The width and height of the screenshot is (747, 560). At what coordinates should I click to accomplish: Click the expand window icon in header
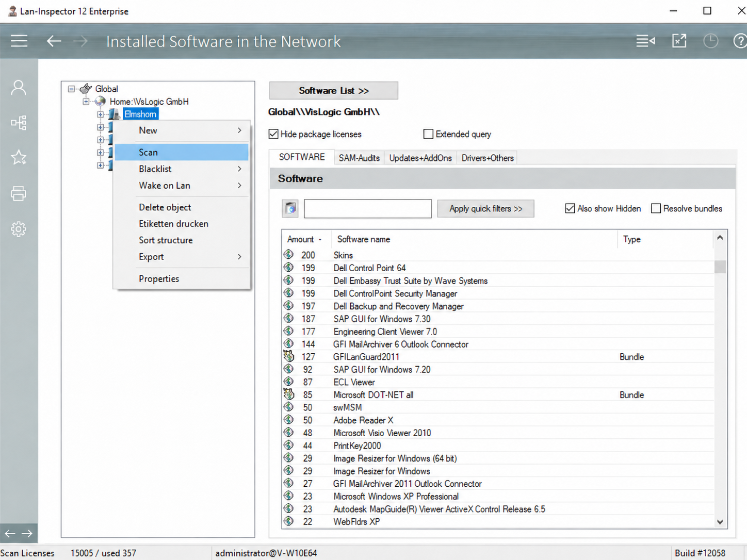click(x=679, y=41)
